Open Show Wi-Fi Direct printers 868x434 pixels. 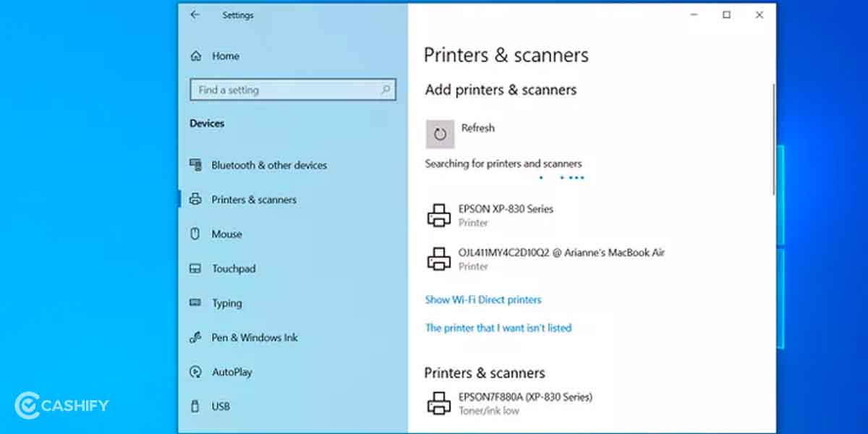482,299
